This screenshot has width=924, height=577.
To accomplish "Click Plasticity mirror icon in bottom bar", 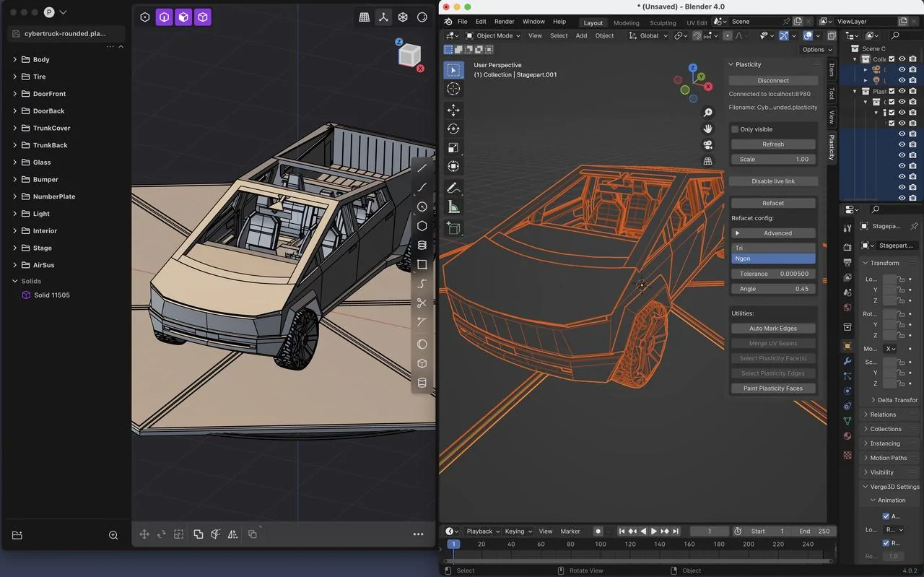I will tap(233, 534).
